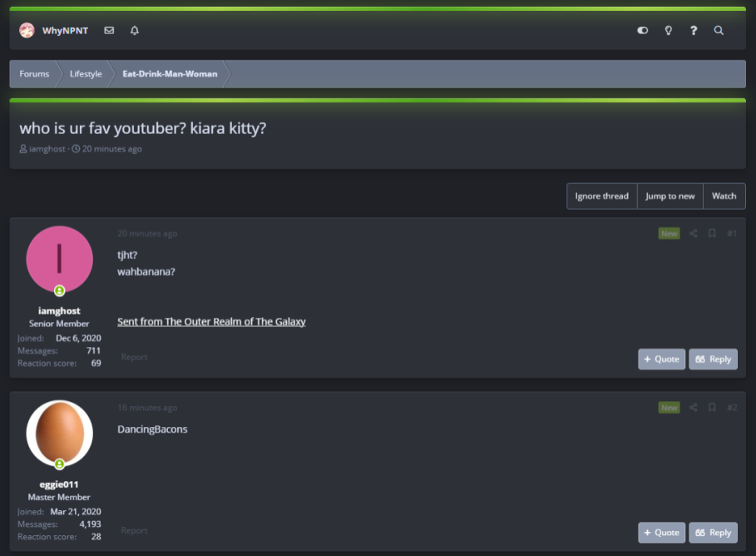Image resolution: width=756 pixels, height=556 pixels.
Task: Open eggie011's egg avatar
Action: (59, 433)
